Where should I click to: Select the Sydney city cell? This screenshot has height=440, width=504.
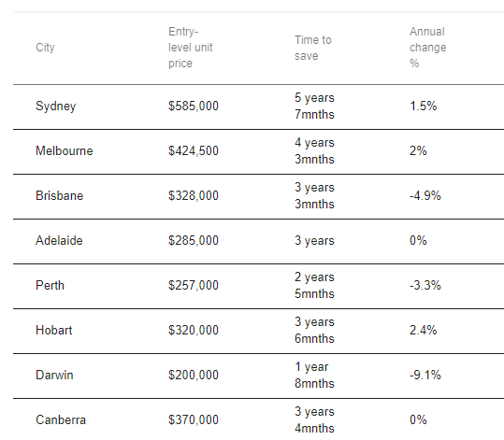tap(55, 106)
